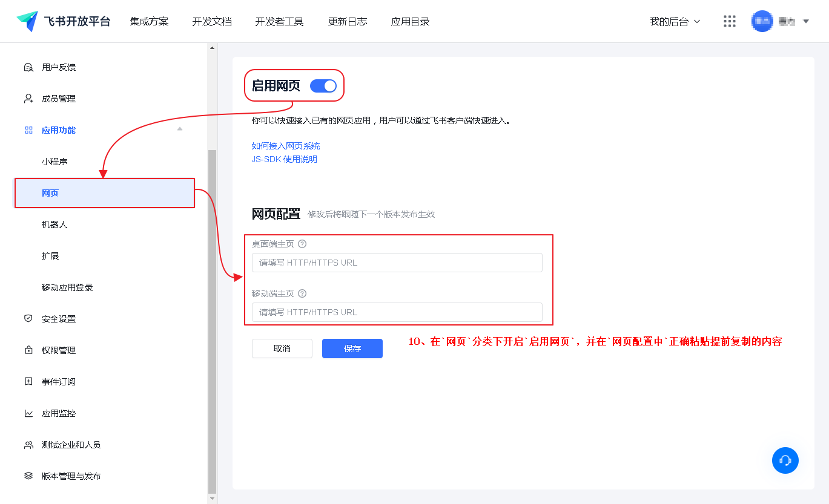Collapse the 应用功能 sidebar section
829x504 pixels.
179,129
